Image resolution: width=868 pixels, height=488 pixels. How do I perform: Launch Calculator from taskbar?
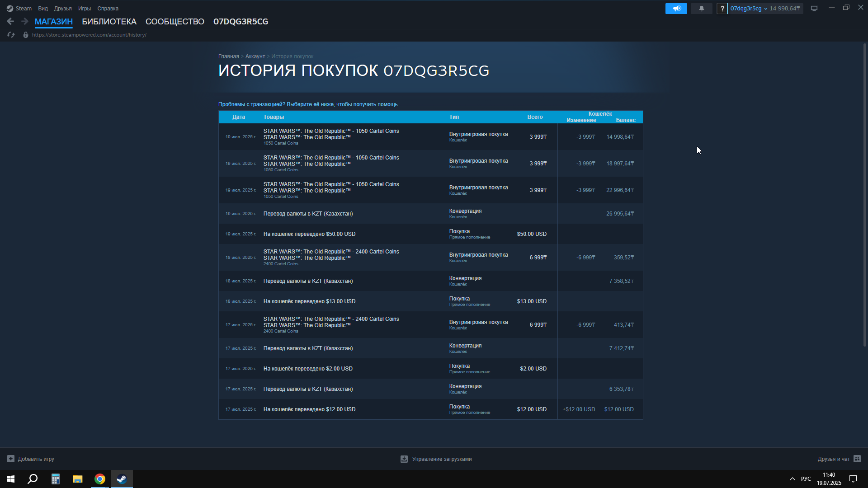click(x=55, y=479)
